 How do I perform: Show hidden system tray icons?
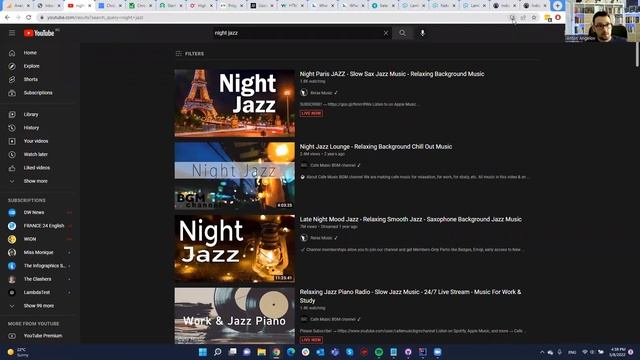542,352
